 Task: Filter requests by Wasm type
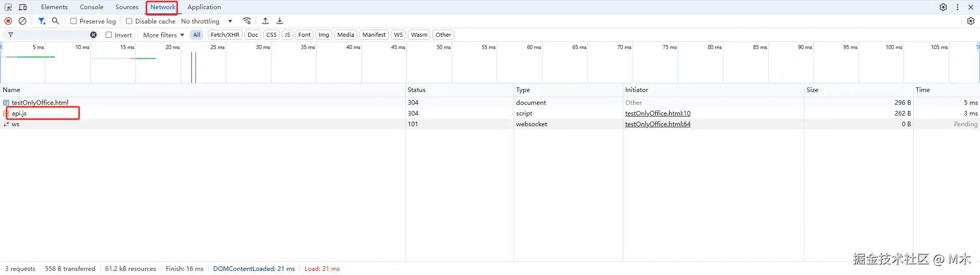click(x=419, y=35)
